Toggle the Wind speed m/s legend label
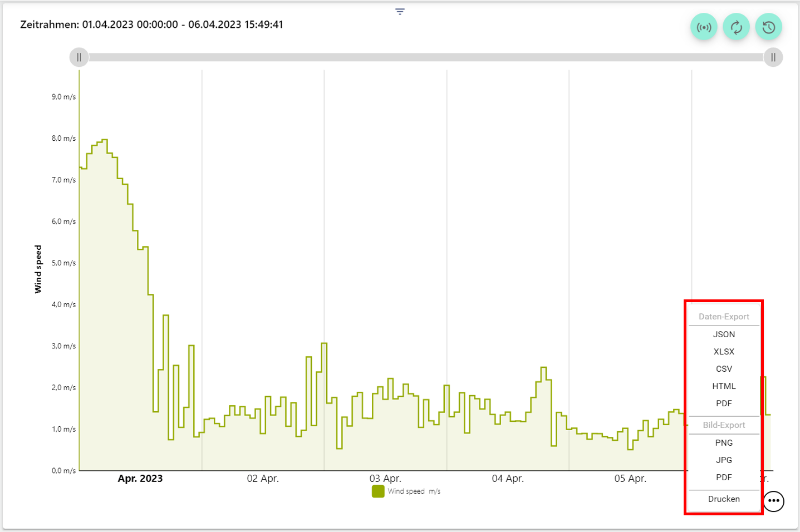 (x=414, y=491)
